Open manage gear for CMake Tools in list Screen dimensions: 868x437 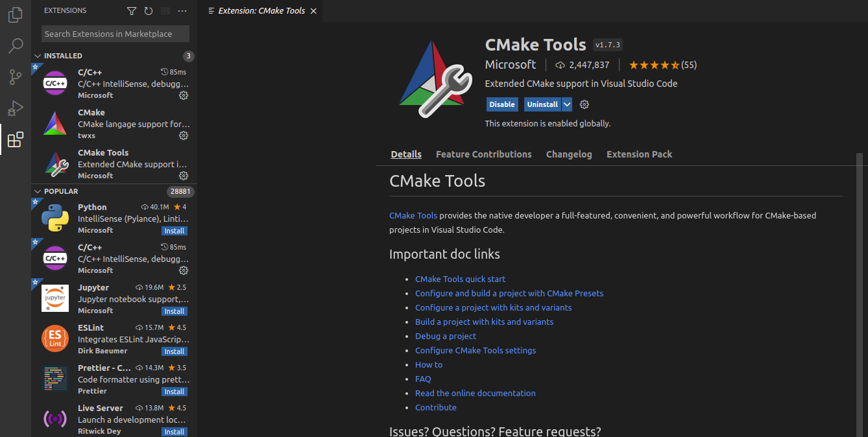click(184, 176)
